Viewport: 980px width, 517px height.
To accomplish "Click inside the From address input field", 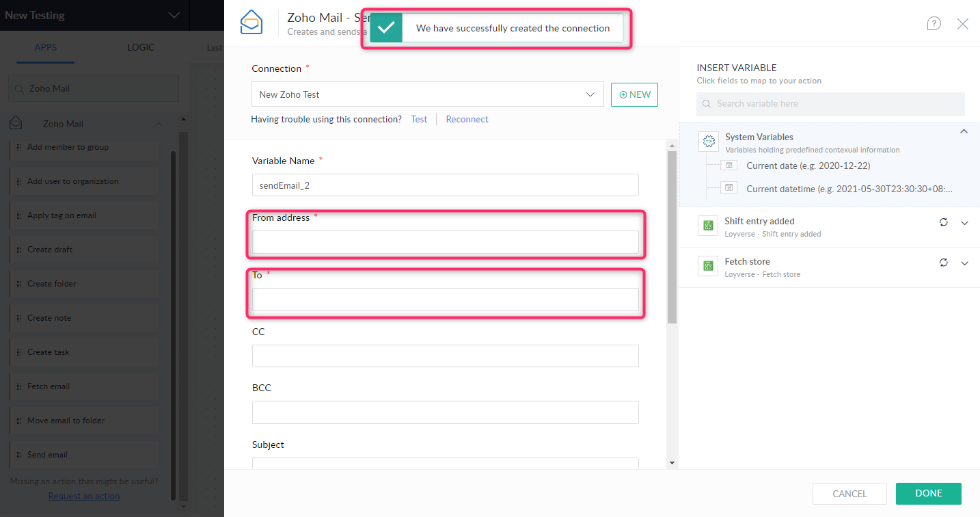I will (x=445, y=242).
